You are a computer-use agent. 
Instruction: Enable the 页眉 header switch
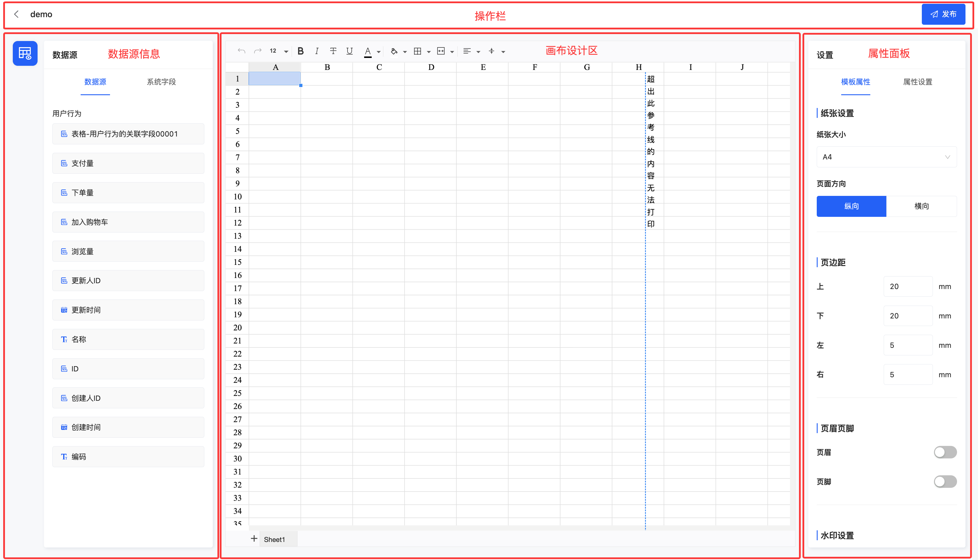(x=945, y=452)
